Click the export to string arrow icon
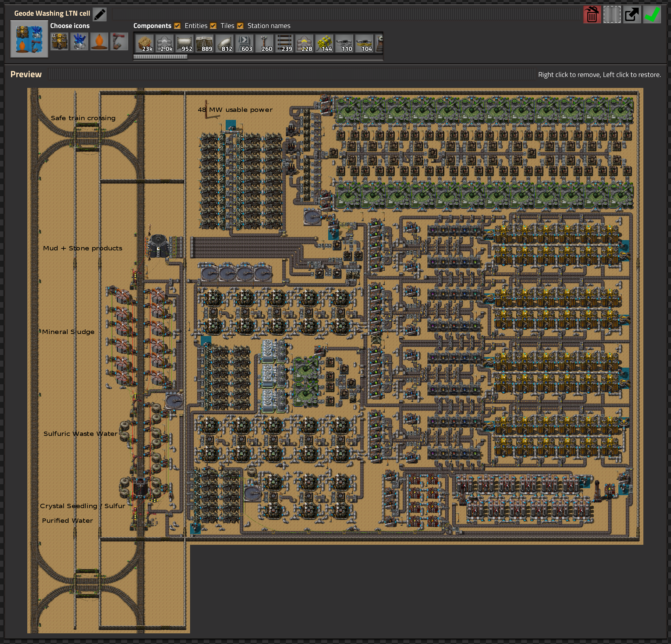Screen dimensions: 671x644 (631, 14)
